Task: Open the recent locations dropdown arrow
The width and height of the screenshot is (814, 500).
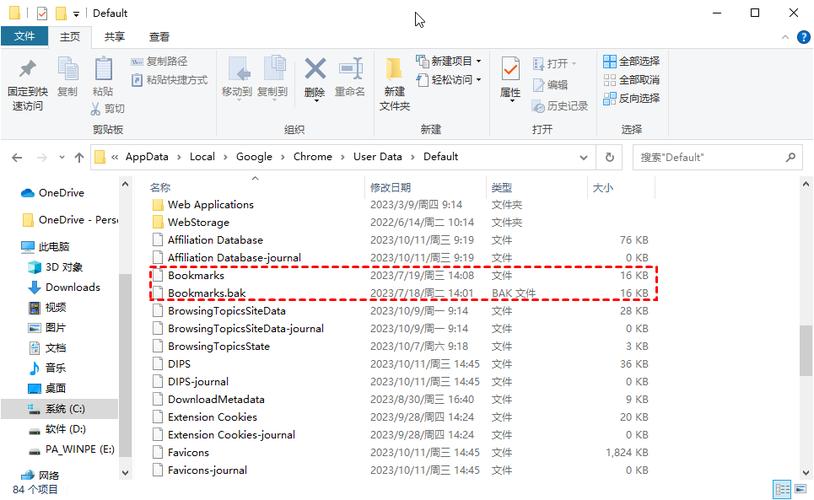Action: click(62, 157)
